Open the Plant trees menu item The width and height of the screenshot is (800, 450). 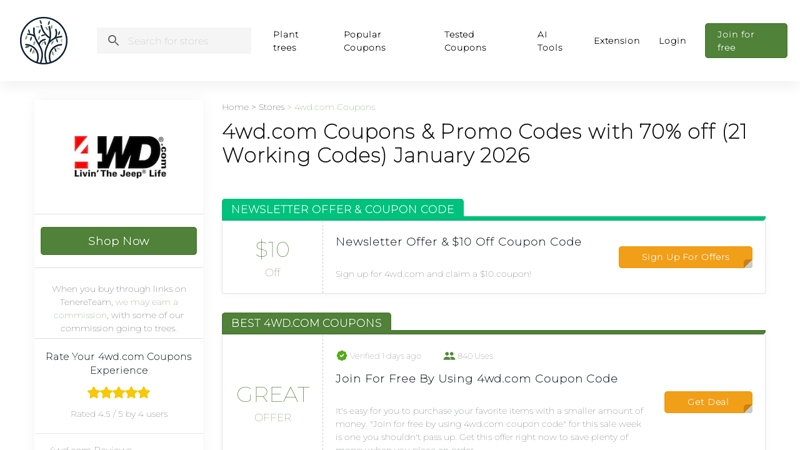pos(286,41)
